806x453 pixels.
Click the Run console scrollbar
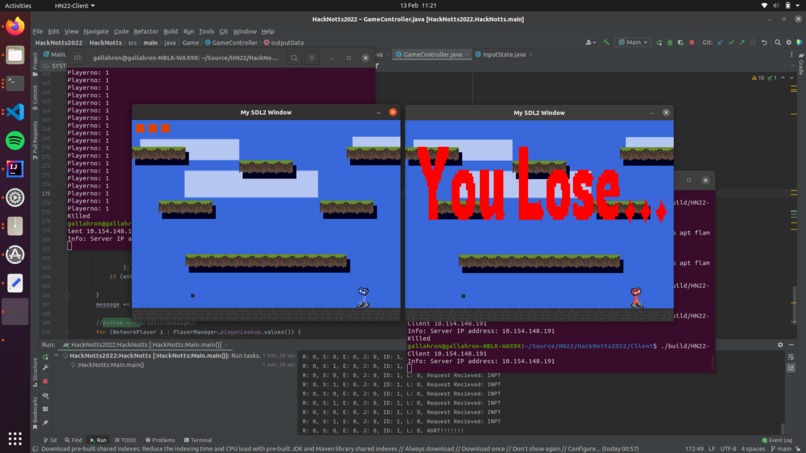click(783, 428)
